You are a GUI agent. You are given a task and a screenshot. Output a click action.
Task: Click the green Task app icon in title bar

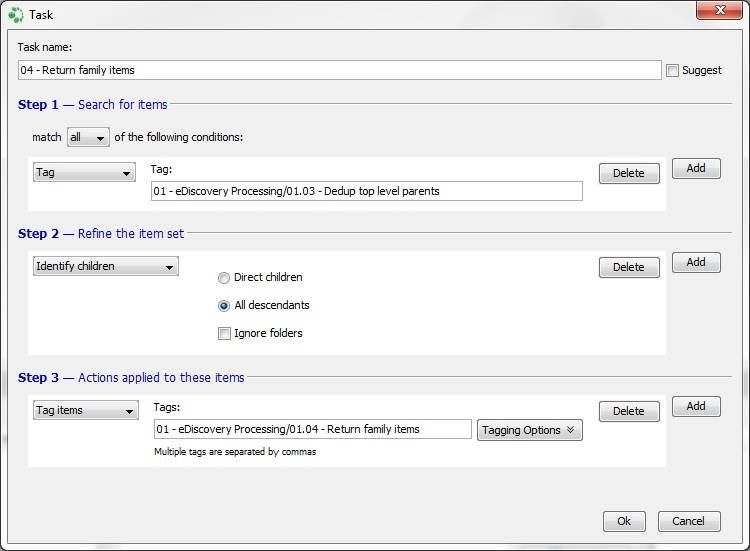point(15,15)
